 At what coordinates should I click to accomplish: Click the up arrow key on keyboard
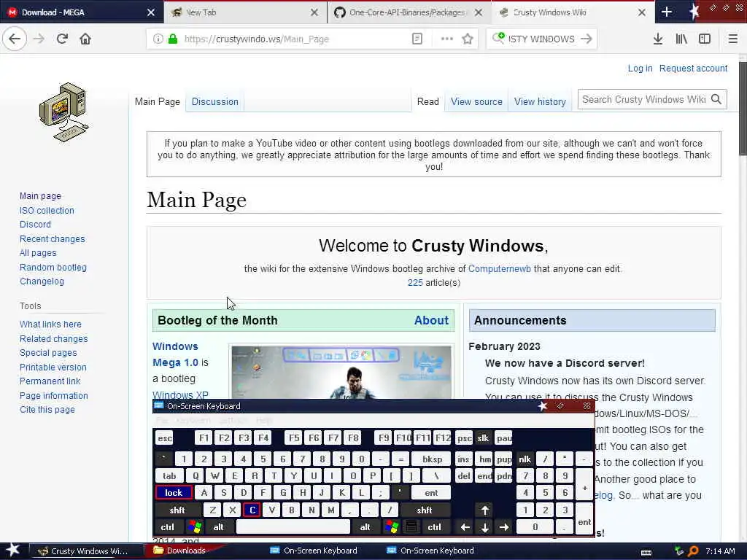[484, 510]
